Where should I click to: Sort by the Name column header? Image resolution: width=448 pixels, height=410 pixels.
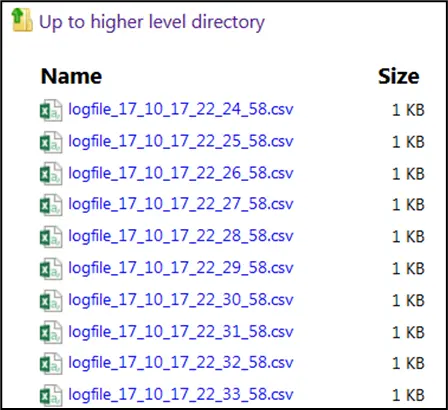coord(71,76)
